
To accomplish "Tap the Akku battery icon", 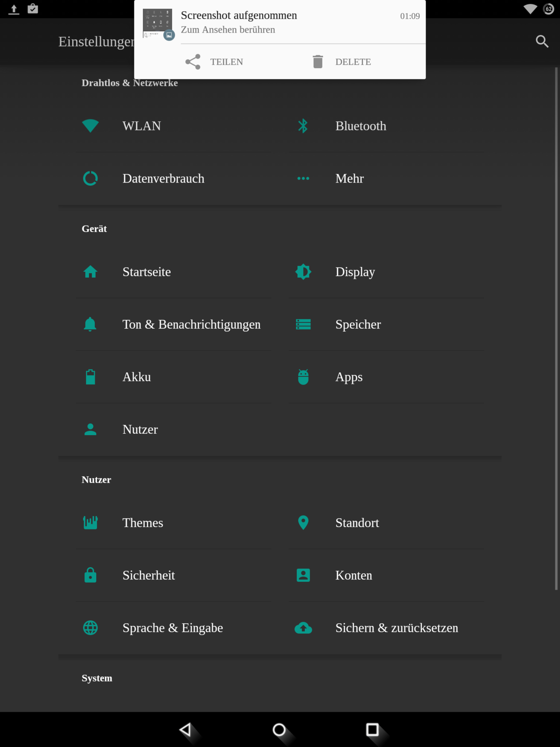I will 90,377.
